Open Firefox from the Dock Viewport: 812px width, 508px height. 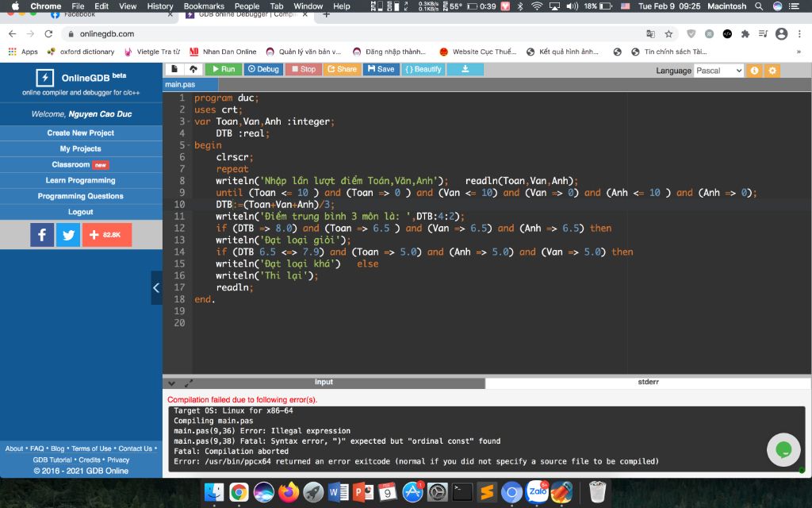(289, 492)
